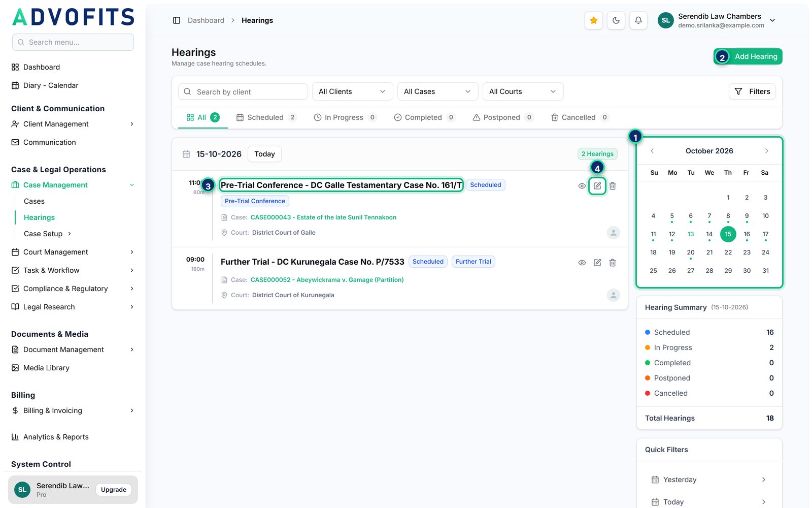Screen dimensions: 812x508
Task: Open the All Clients dropdown
Action: [353, 91]
